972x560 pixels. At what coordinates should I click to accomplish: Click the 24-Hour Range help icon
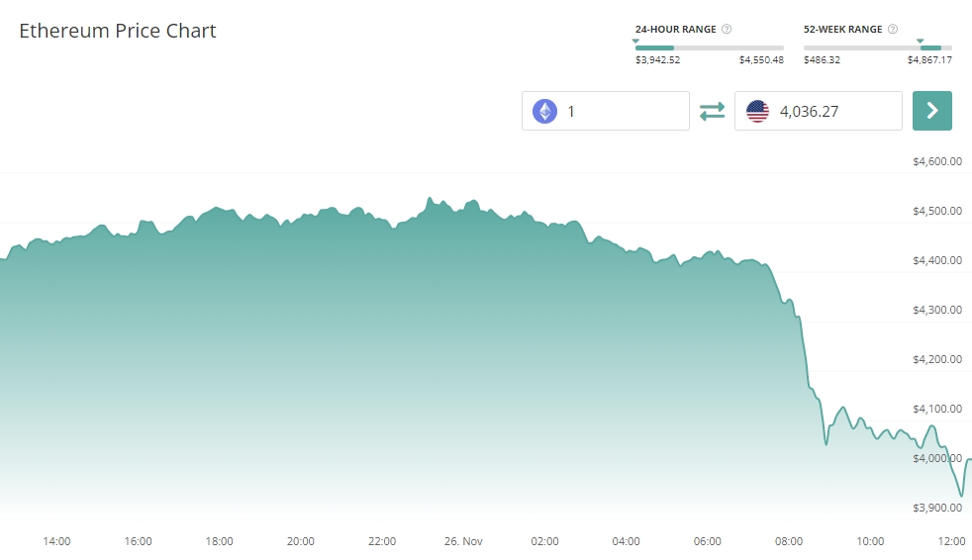[727, 30]
